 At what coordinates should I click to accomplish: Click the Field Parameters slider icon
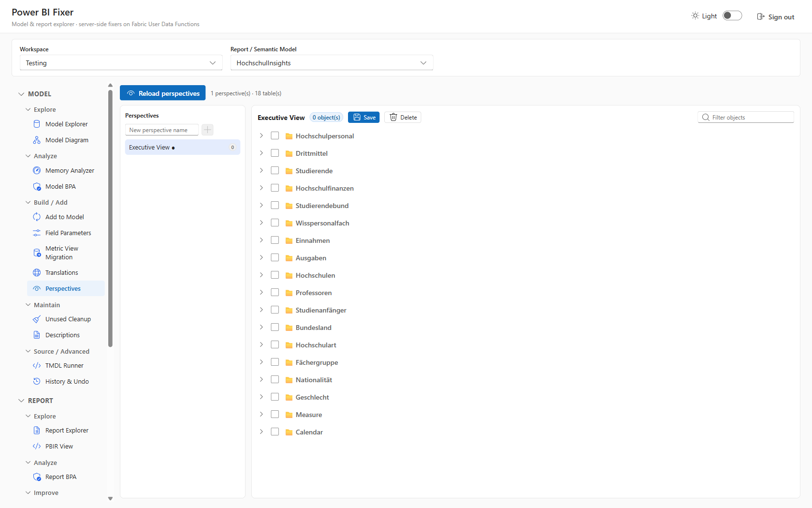[37, 233]
